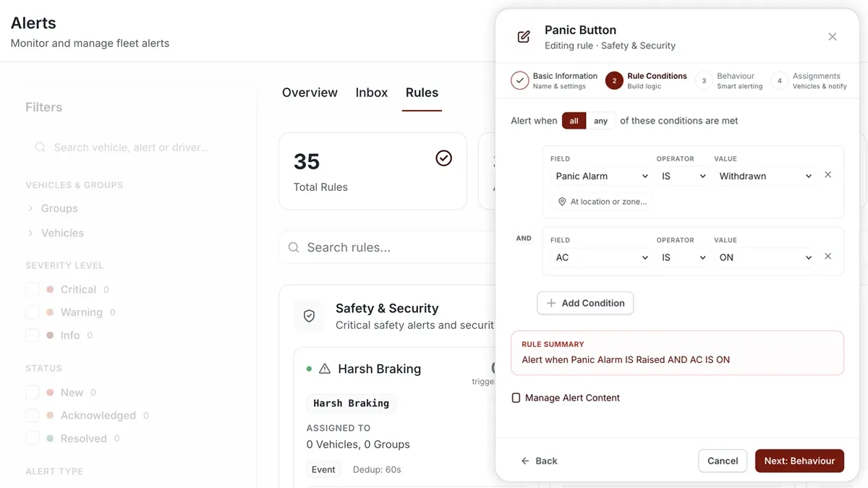This screenshot has height=488, width=868.
Task: Open the IS operator dropdown for Panic Alarm
Action: [682, 176]
